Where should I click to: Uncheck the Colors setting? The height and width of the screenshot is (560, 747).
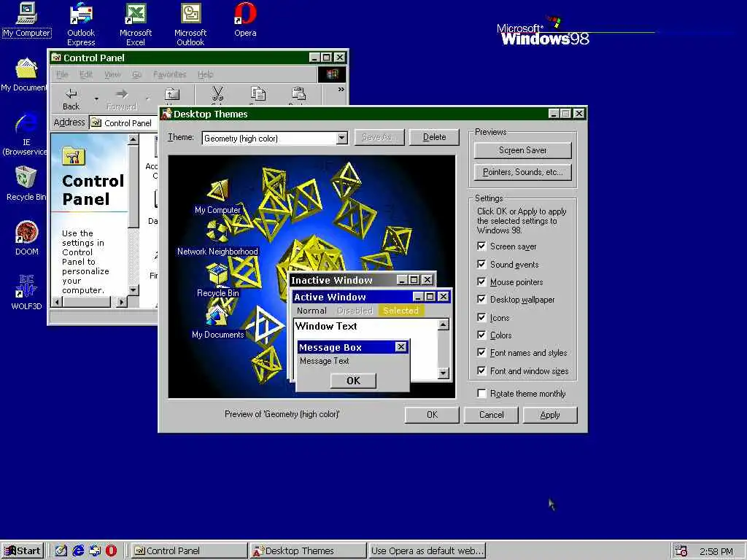[x=481, y=335]
